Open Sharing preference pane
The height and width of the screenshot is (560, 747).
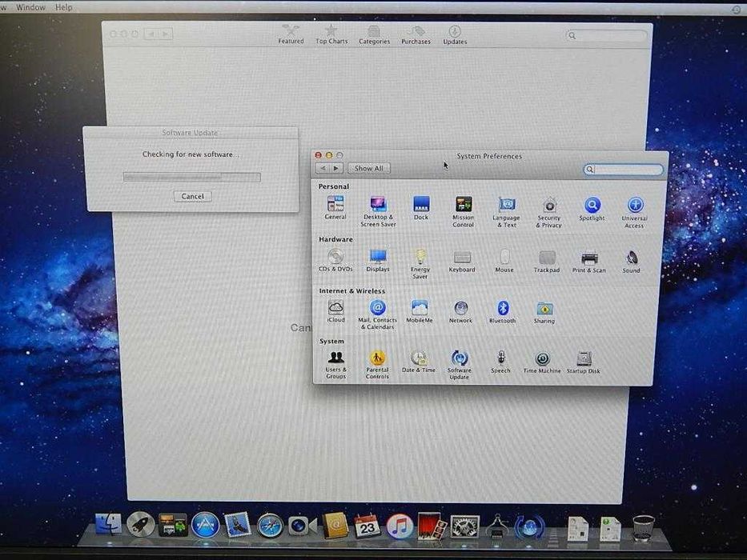tap(544, 313)
